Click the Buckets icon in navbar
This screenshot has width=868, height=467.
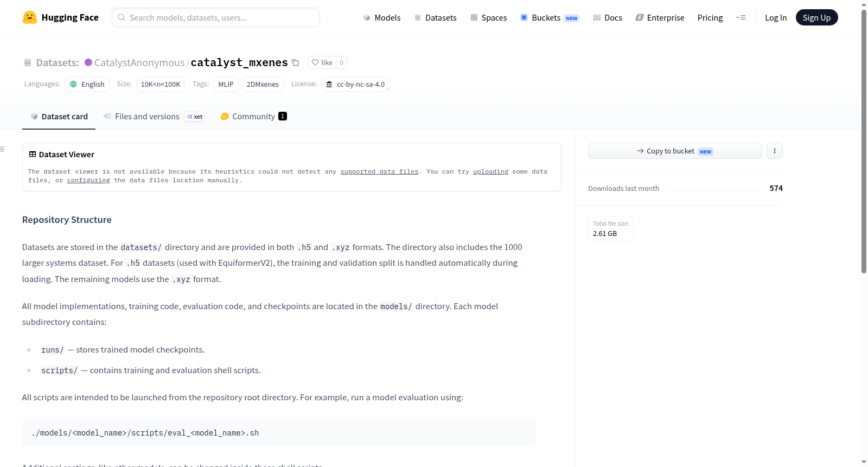pos(524,18)
